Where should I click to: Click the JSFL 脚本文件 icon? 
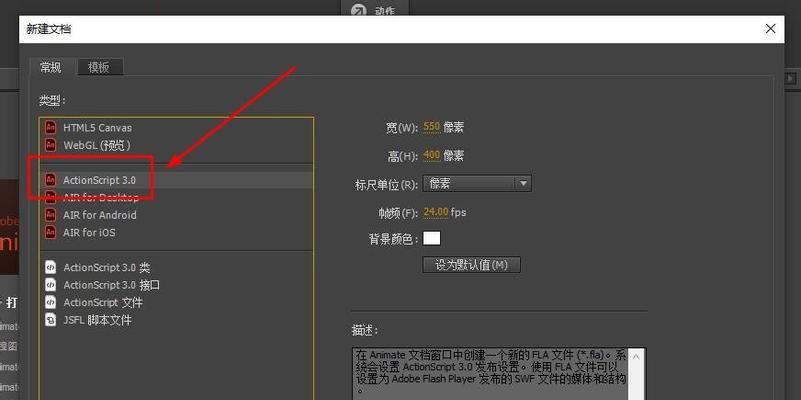[x=50, y=320]
